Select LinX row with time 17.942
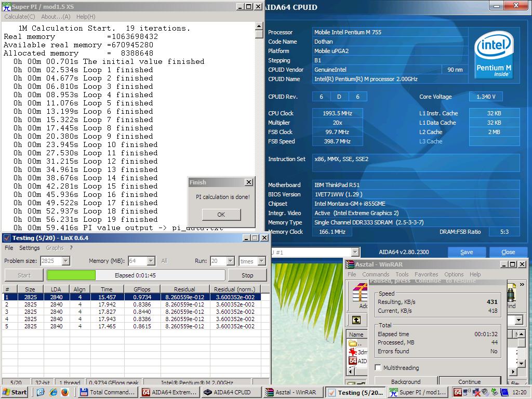 [132, 304]
